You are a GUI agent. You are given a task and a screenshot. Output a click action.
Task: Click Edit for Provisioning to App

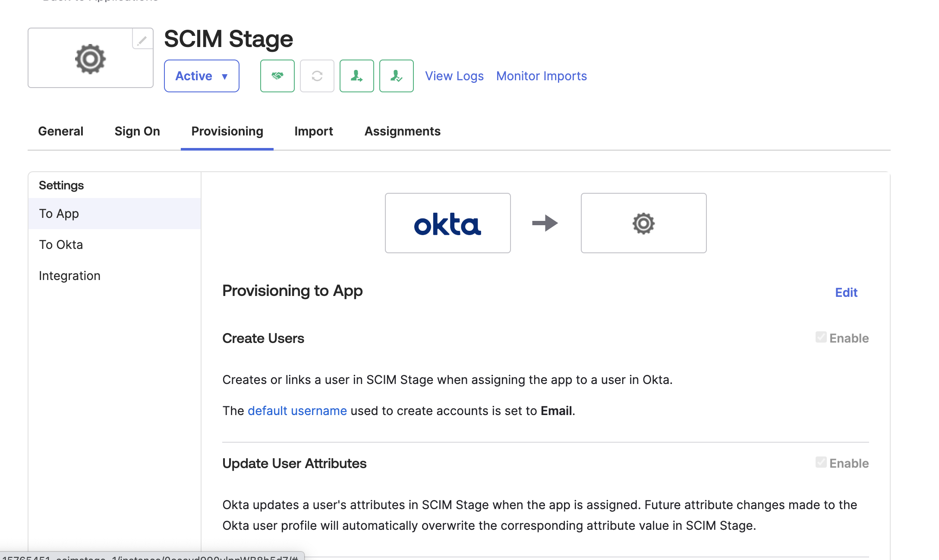[846, 293]
